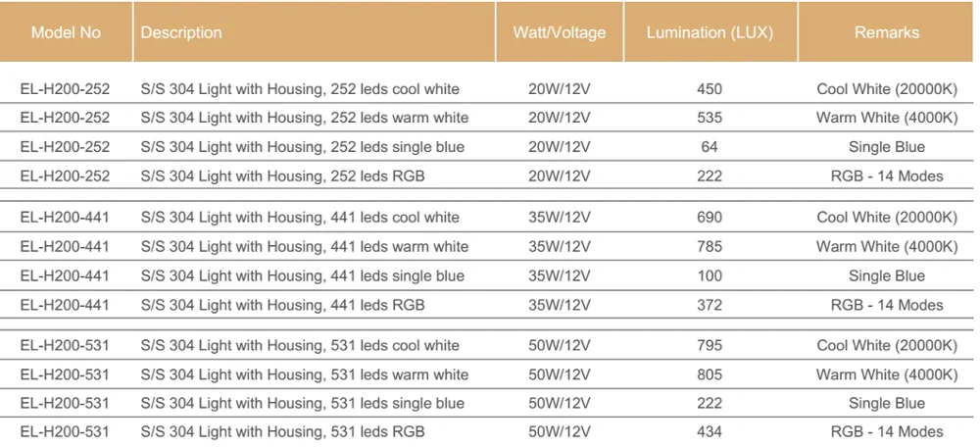Click the 531 leds single blue description
This screenshot has height=447, width=980.
tap(303, 403)
